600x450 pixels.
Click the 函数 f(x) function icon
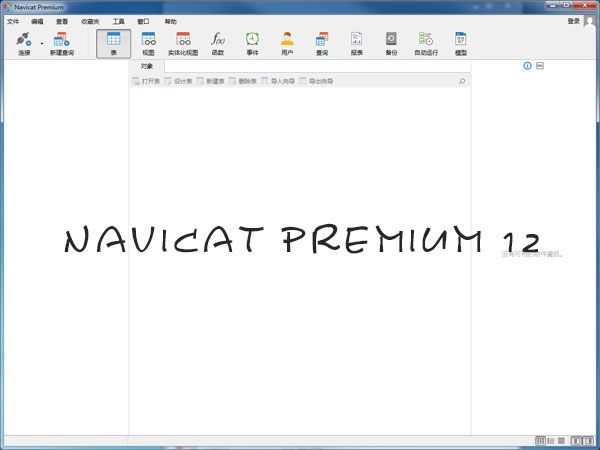tap(218, 39)
